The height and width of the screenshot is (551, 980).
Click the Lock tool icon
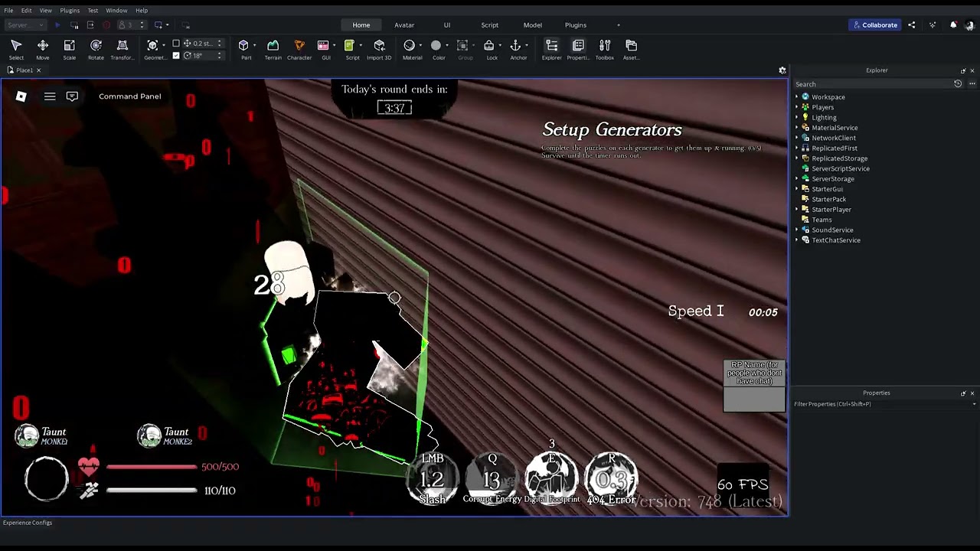click(489, 46)
